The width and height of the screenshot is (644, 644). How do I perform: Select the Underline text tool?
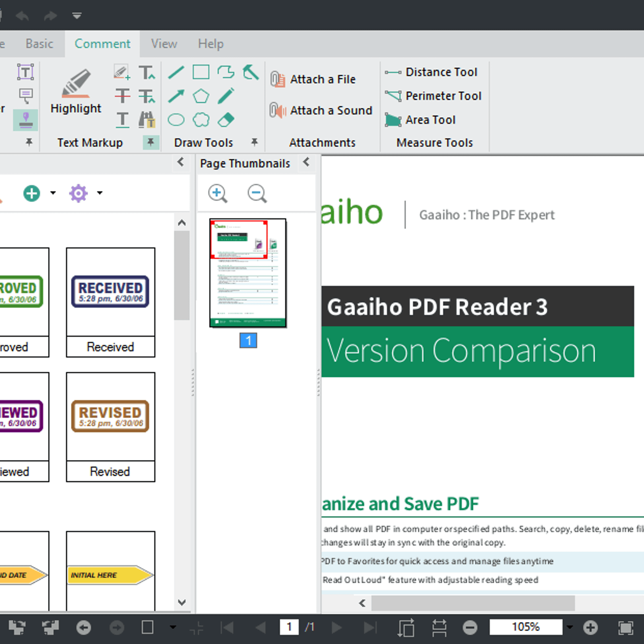[122, 120]
